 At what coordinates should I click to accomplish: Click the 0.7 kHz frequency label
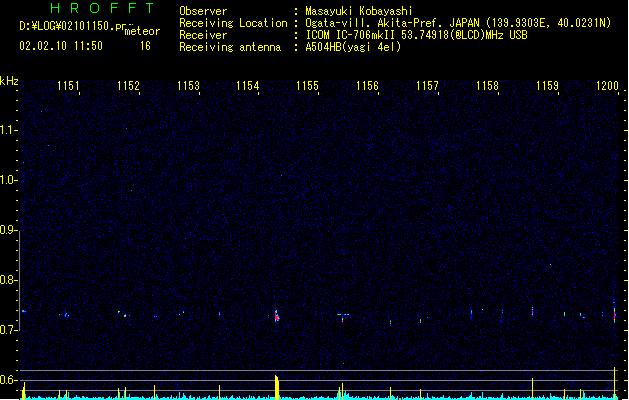coord(8,330)
